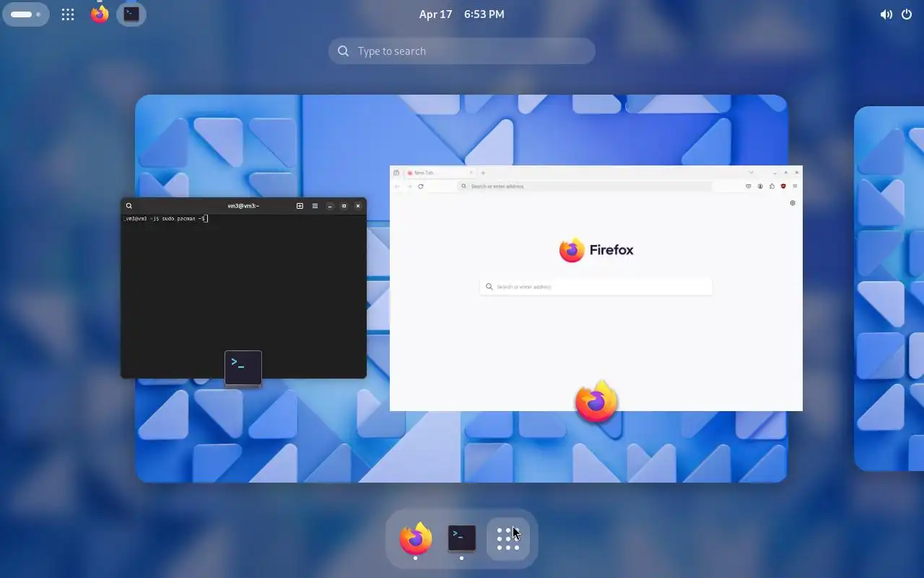Click the workspace indicator pill in top bar
The width and height of the screenshot is (924, 578).
26,14
